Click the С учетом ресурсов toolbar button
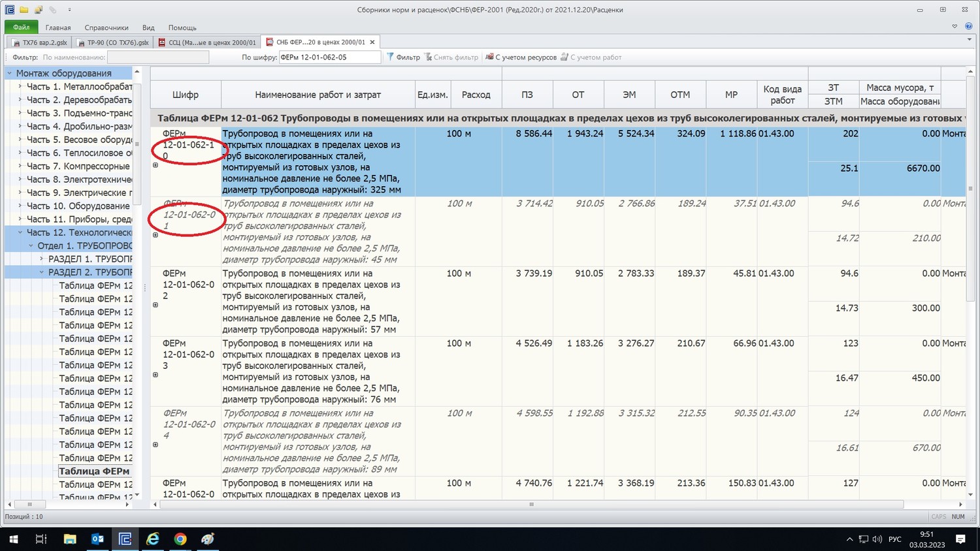 [x=521, y=57]
